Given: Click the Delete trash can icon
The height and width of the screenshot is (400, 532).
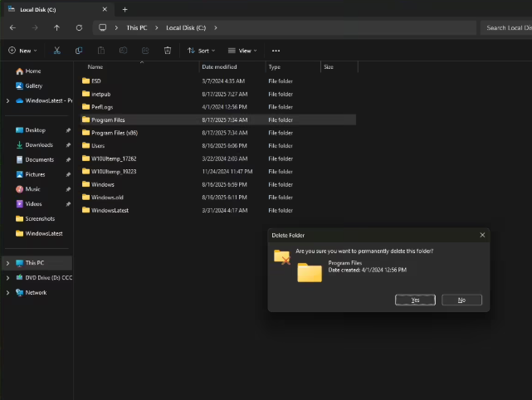Looking at the screenshot, I should pos(167,51).
